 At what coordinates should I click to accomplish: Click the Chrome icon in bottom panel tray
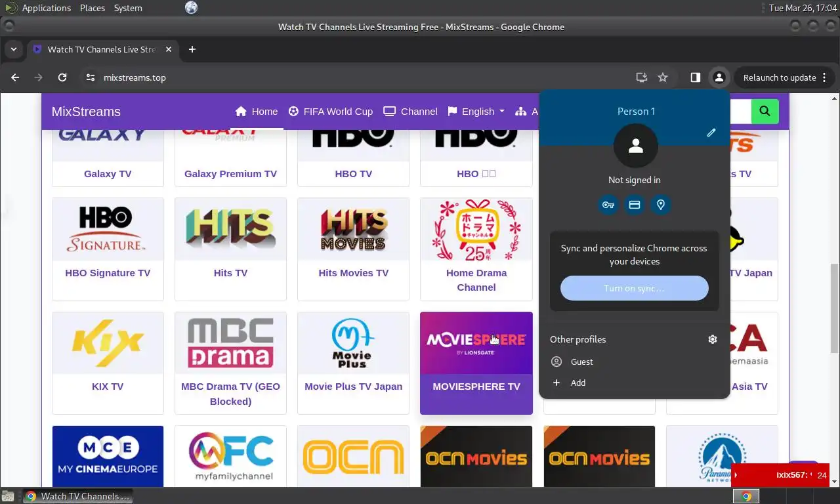point(746,496)
